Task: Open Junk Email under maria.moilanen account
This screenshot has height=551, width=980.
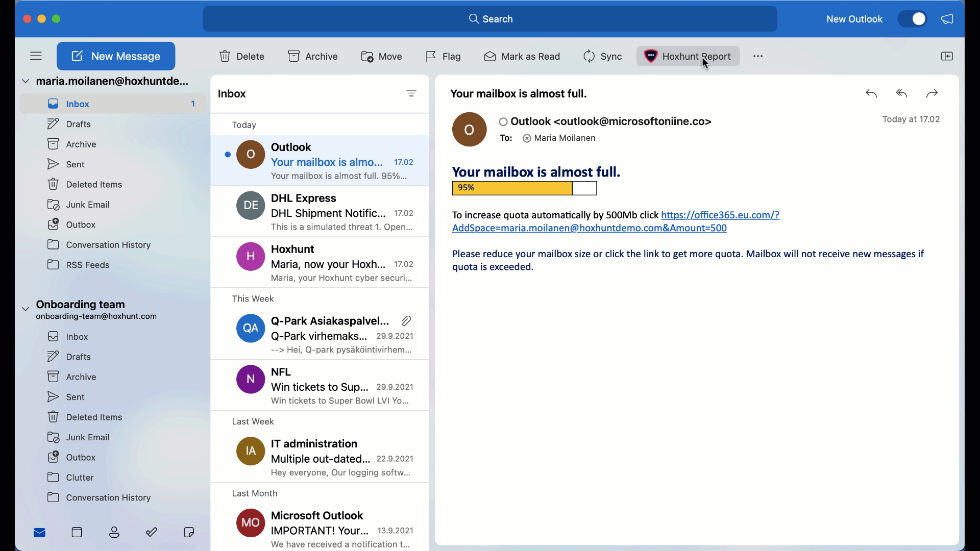Action: coord(113,205)
